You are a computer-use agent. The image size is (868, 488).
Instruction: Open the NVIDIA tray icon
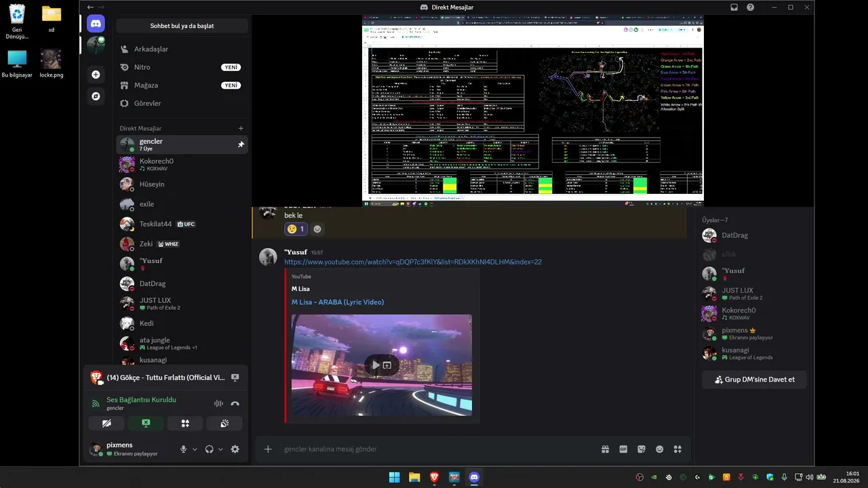point(654,477)
